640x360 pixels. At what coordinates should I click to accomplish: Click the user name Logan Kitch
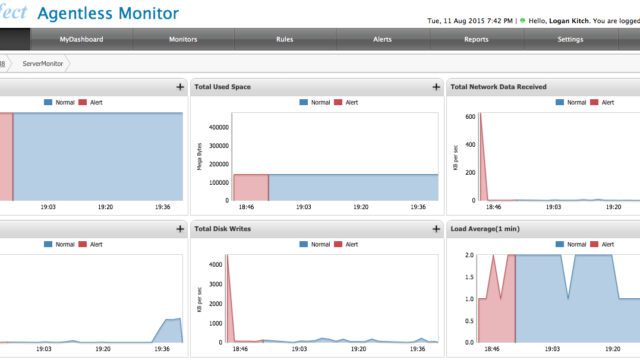569,21
